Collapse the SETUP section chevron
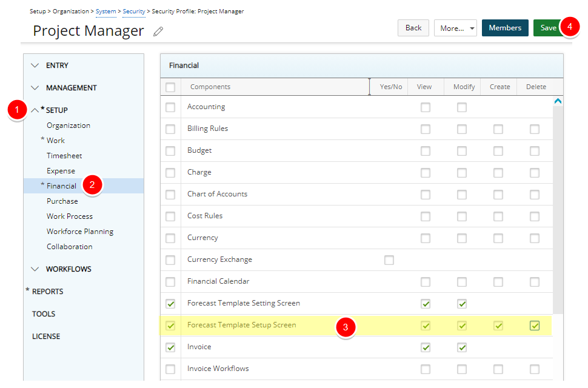This screenshot has width=588, height=388. [x=35, y=110]
